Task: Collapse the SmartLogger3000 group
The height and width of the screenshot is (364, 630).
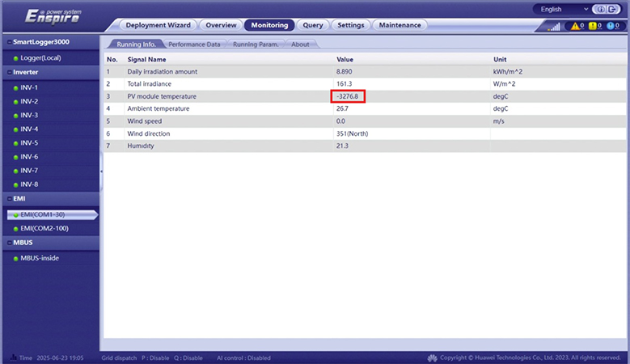Action: point(10,41)
